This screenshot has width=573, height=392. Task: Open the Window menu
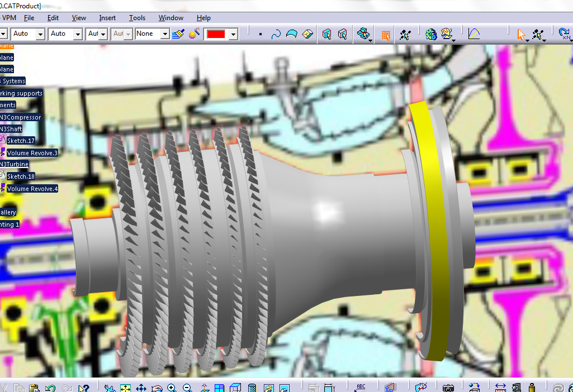(x=171, y=18)
